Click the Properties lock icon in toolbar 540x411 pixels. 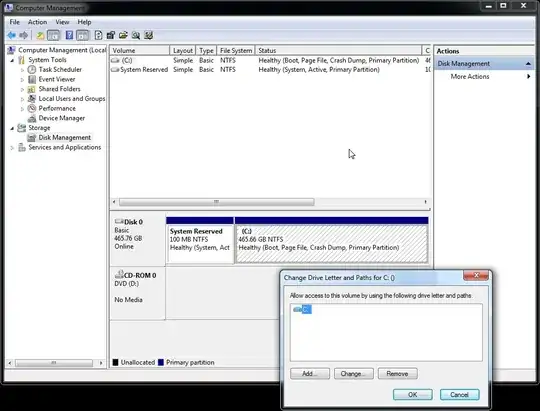tap(111, 35)
